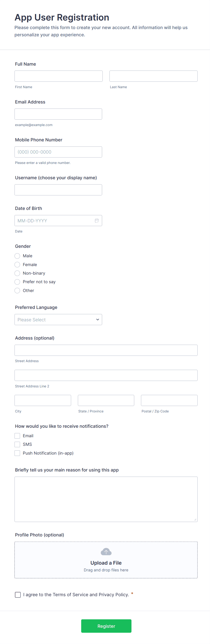Click the cloud upload icon
This screenshot has width=210, height=644.
[x=106, y=552]
